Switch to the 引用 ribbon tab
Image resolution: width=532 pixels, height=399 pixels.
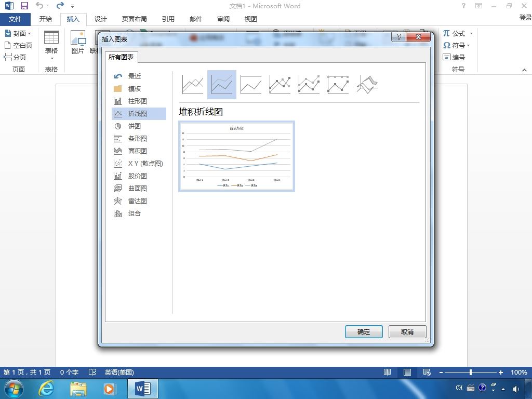pyautogui.click(x=168, y=19)
